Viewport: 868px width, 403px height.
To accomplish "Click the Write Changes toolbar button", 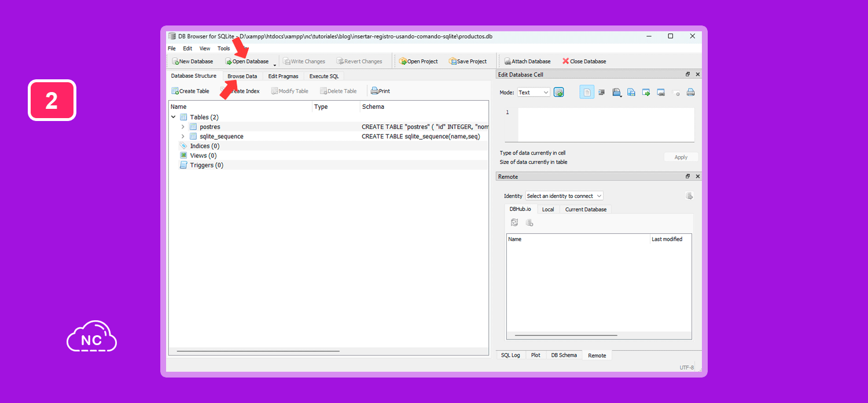I will pyautogui.click(x=304, y=61).
